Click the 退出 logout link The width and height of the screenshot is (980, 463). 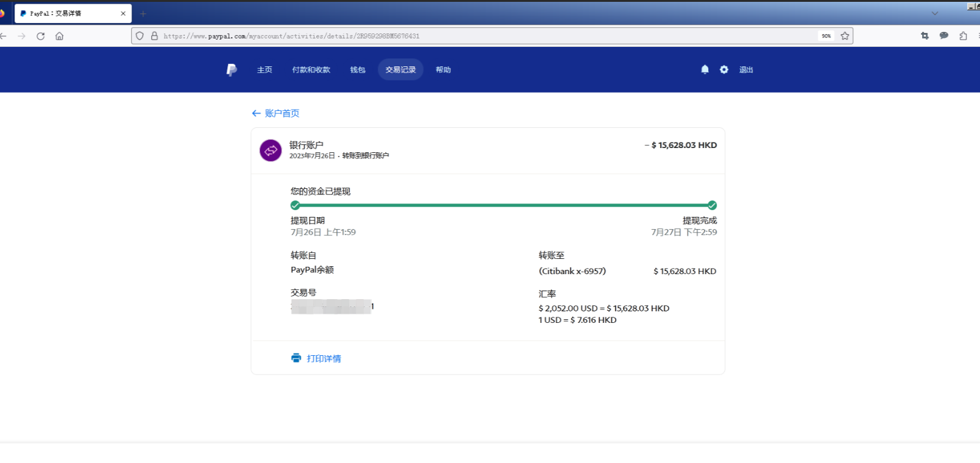tap(746, 70)
